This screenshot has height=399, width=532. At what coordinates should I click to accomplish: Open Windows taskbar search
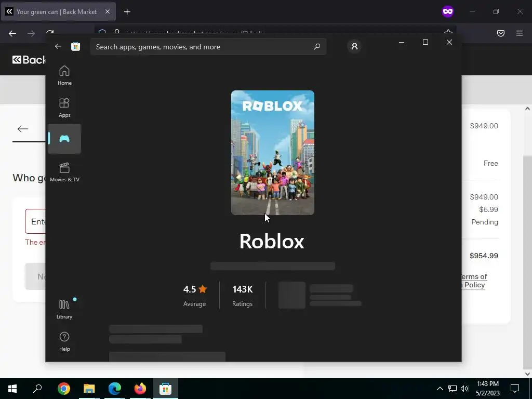(37, 389)
